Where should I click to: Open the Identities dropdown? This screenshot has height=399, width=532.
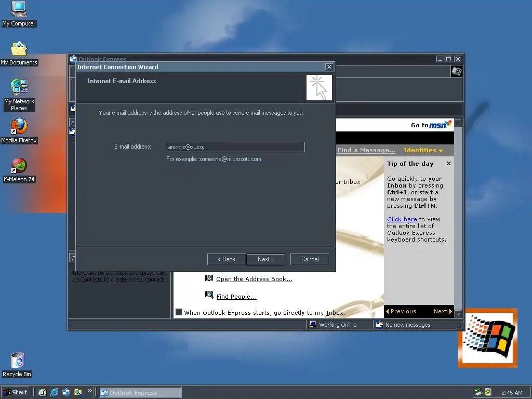click(x=423, y=150)
